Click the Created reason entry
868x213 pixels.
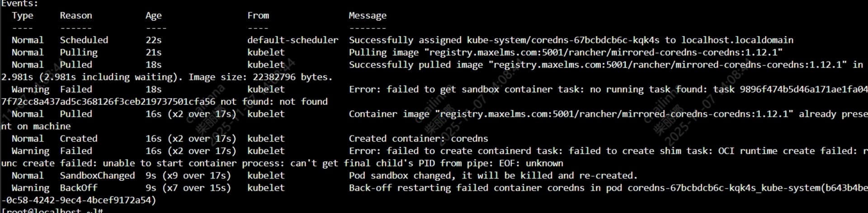(79, 139)
